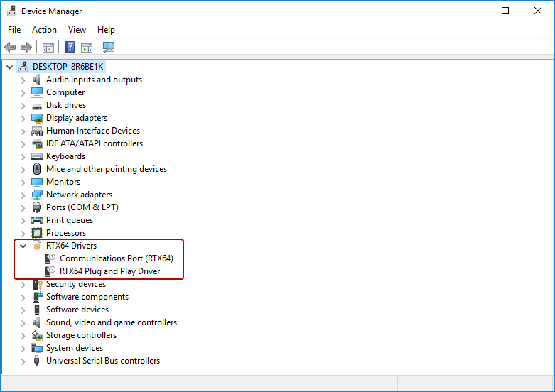The width and height of the screenshot is (555, 392).
Task: Expand the System devices category
Action: click(23, 349)
